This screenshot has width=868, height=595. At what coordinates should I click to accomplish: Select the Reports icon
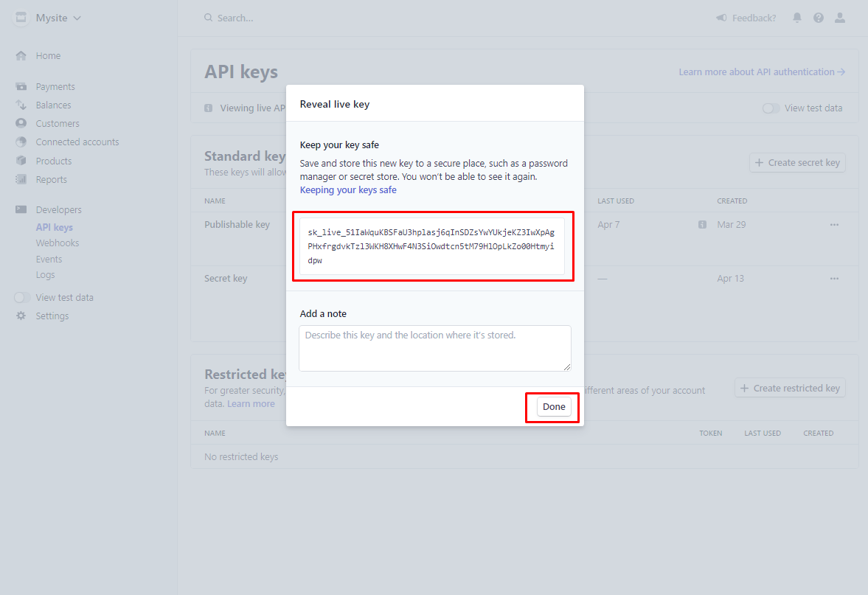[21, 179]
